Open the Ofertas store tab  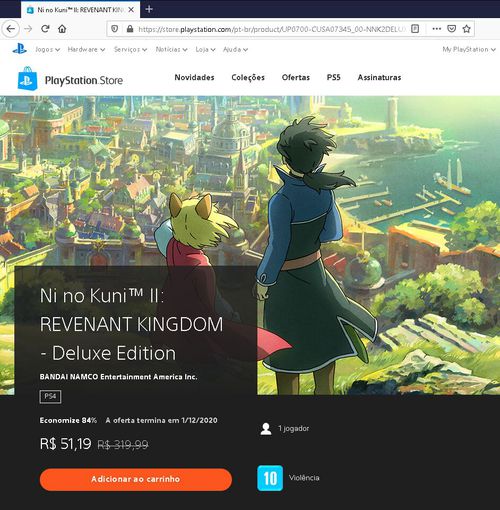click(296, 77)
